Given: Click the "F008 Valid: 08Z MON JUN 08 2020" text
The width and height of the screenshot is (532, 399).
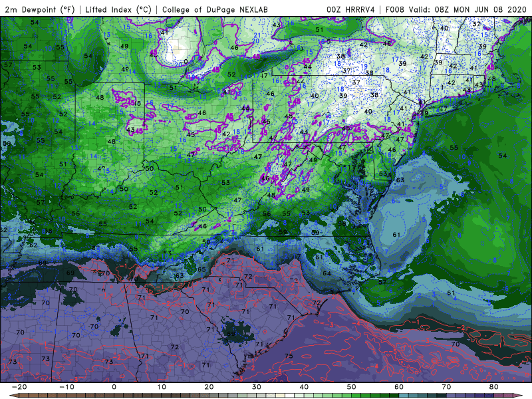Looking at the screenshot, I should point(456,9).
